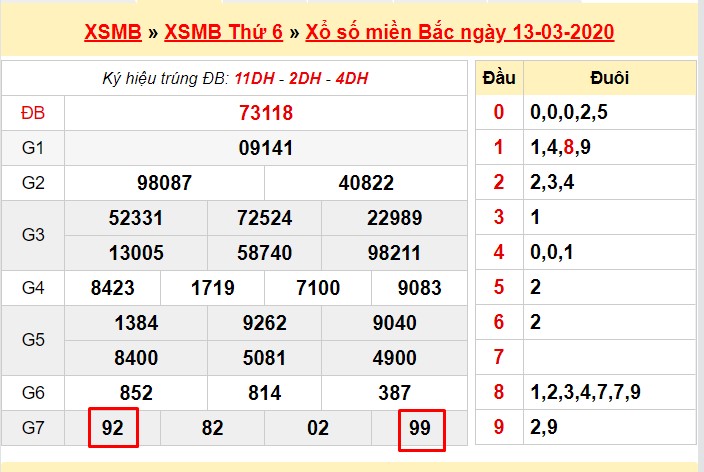Click the special prize number 73118
Screen dimensions: 704x472
(x=266, y=112)
